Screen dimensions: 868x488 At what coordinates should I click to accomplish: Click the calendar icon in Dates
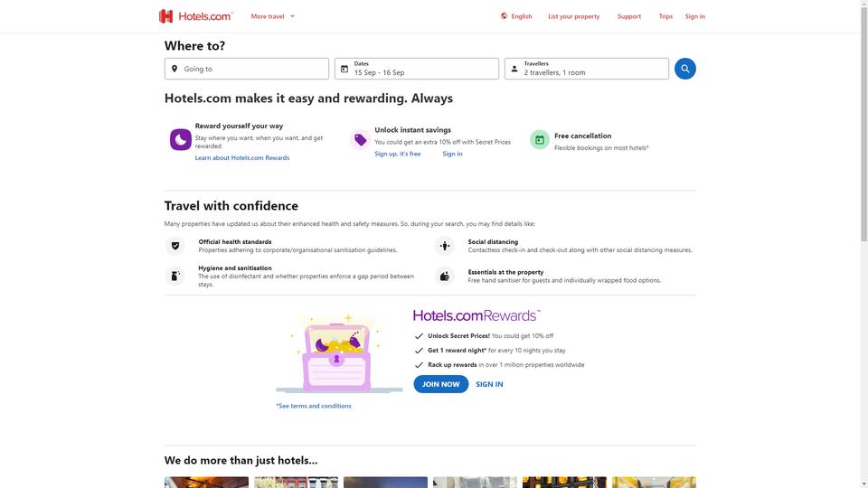344,69
